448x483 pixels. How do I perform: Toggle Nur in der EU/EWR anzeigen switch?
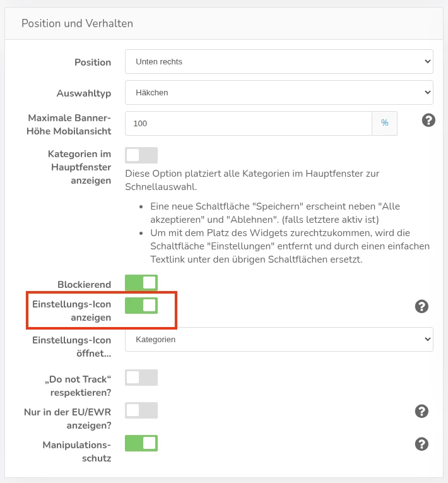(x=141, y=410)
